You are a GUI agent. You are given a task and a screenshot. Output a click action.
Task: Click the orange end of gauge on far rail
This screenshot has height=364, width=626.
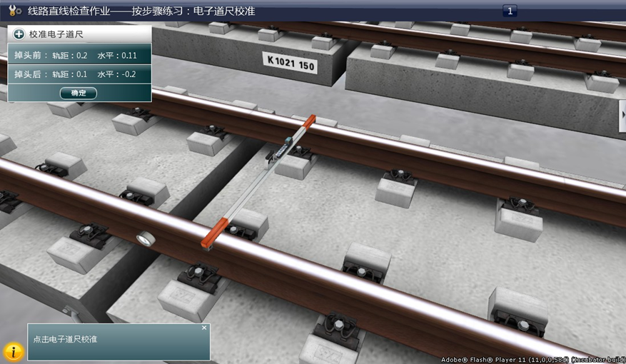[309, 122]
